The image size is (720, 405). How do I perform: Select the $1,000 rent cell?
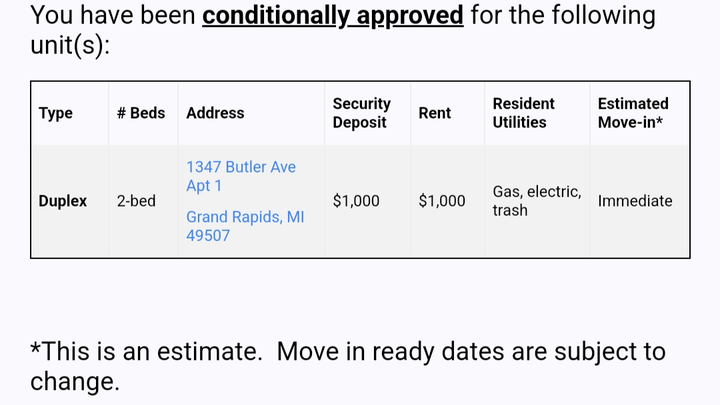(442, 201)
